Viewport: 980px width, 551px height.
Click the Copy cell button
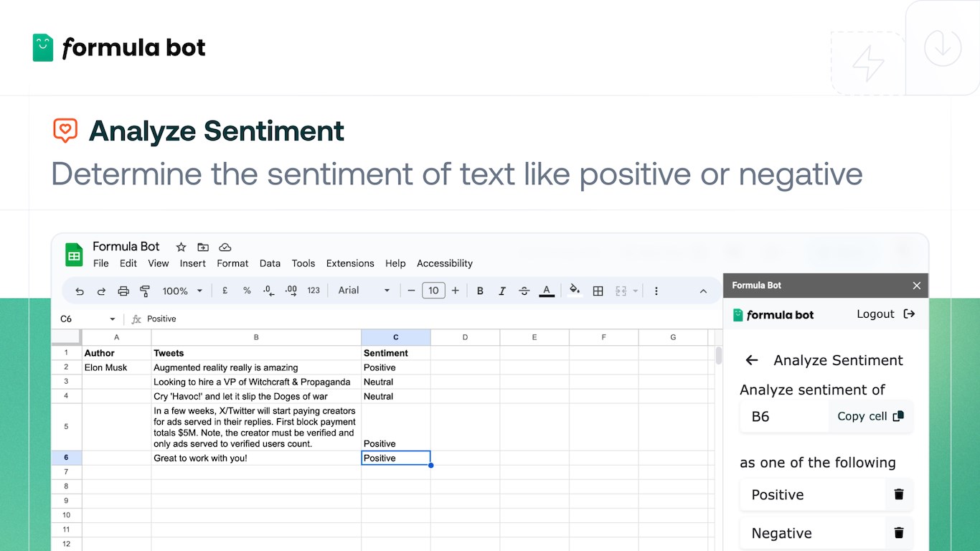pos(870,416)
